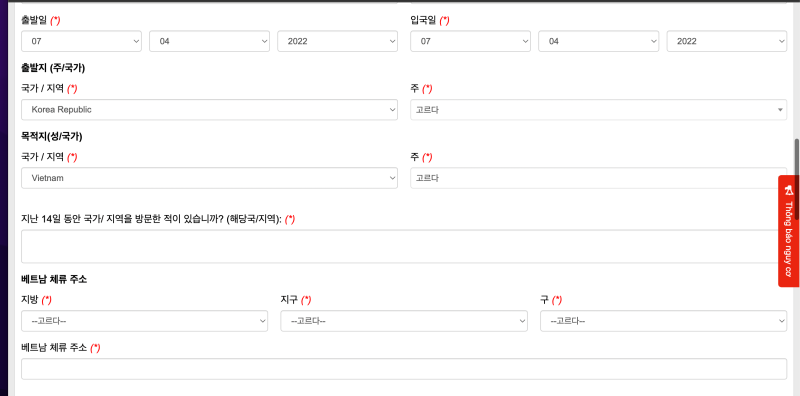Click the countries visited in 14 days textbox
Image resolution: width=800 pixels, height=396 pixels.
click(x=404, y=246)
